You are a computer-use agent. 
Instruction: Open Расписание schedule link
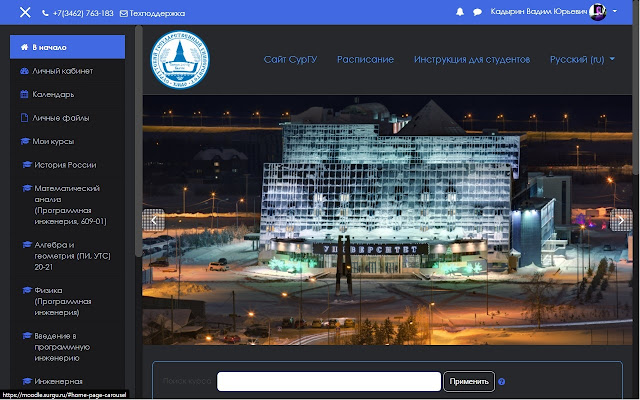(x=365, y=60)
